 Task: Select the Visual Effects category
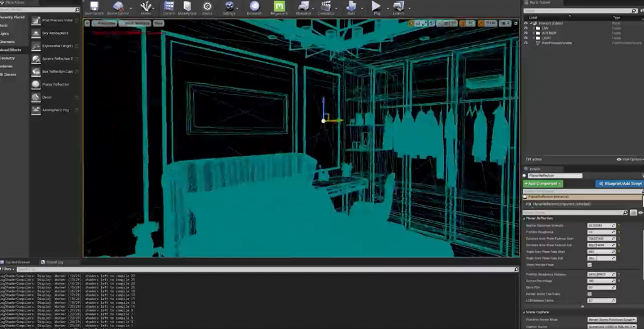(11, 50)
